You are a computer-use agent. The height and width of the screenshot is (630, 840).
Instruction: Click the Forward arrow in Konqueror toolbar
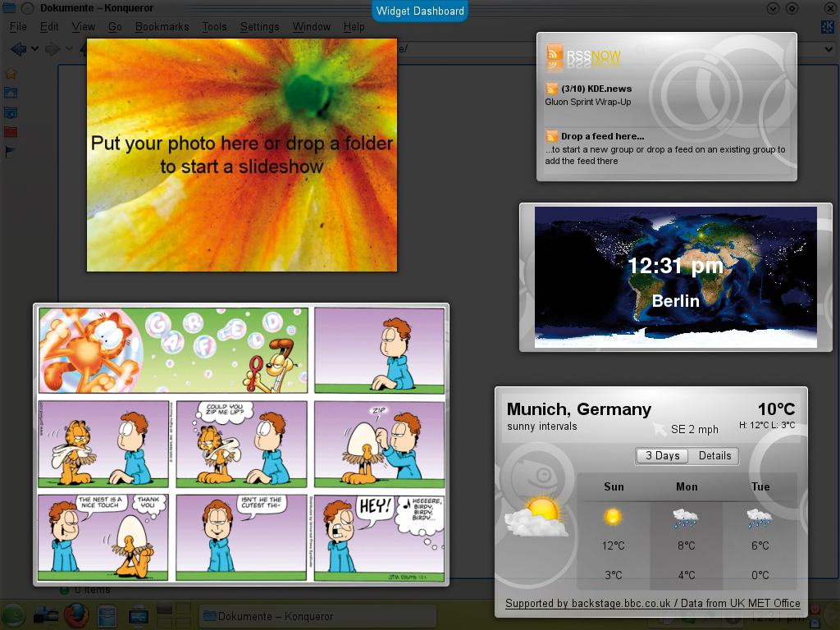tap(52, 49)
